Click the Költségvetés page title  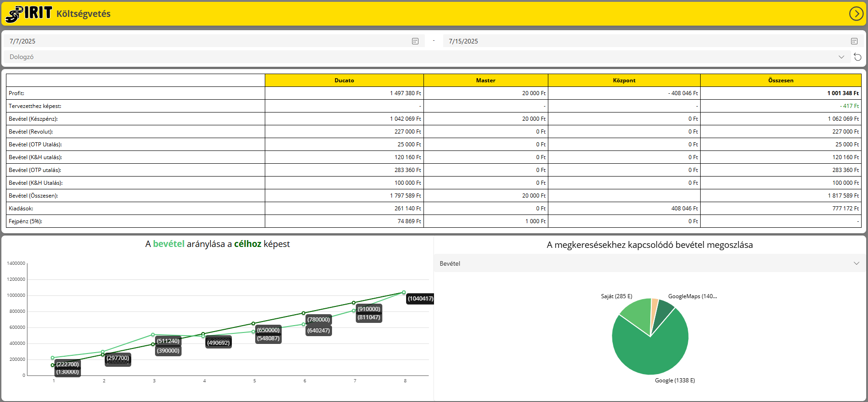83,14
